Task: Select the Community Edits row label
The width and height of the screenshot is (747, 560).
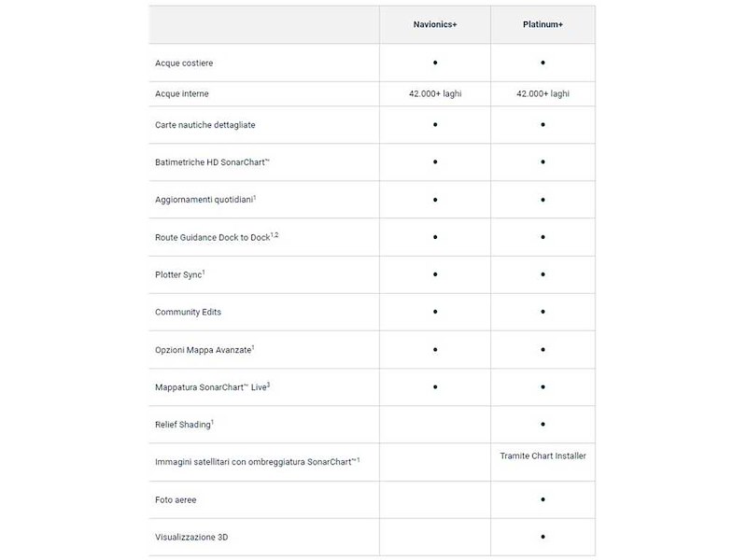Action: click(188, 312)
